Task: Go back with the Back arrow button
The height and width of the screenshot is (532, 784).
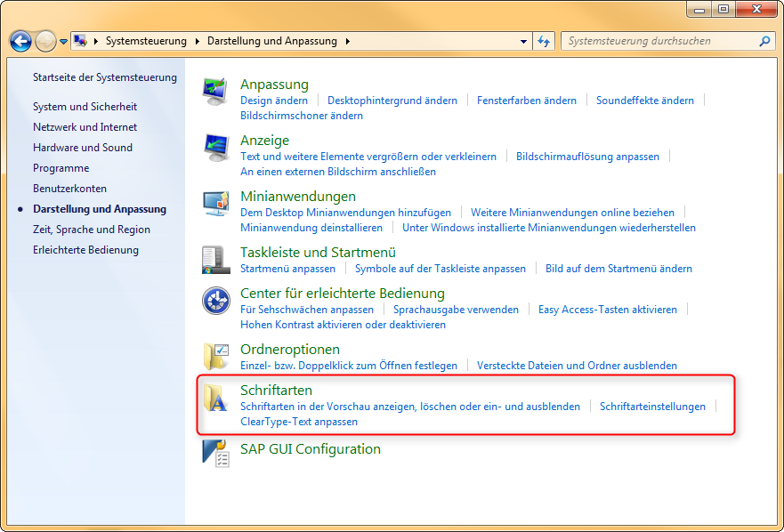Action: tap(20, 41)
